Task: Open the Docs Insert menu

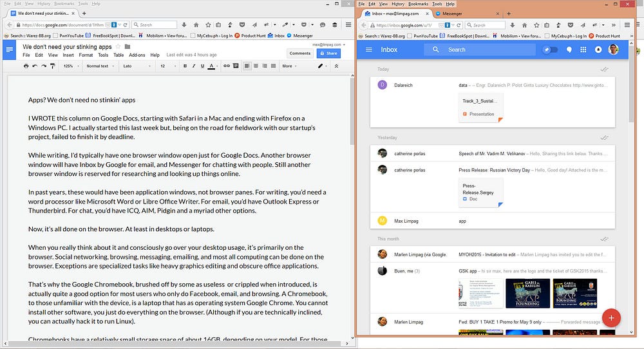Action: click(x=68, y=55)
